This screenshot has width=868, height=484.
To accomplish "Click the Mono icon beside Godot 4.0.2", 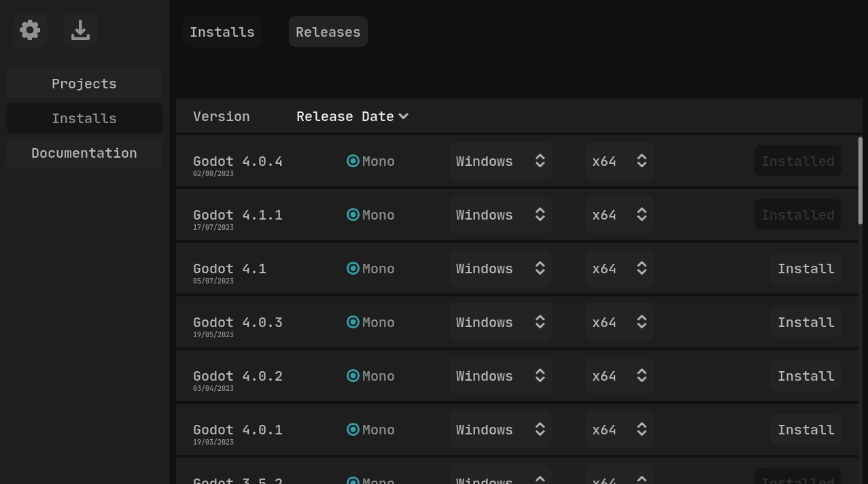I will 353,375.
